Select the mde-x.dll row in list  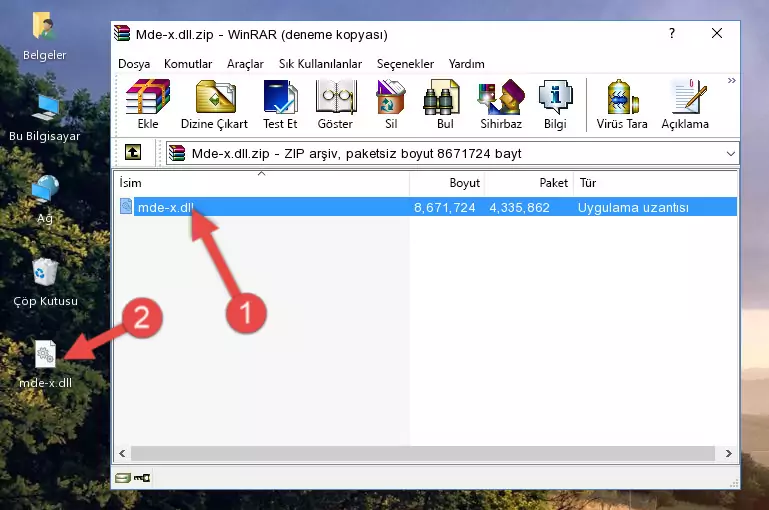[x=427, y=207]
